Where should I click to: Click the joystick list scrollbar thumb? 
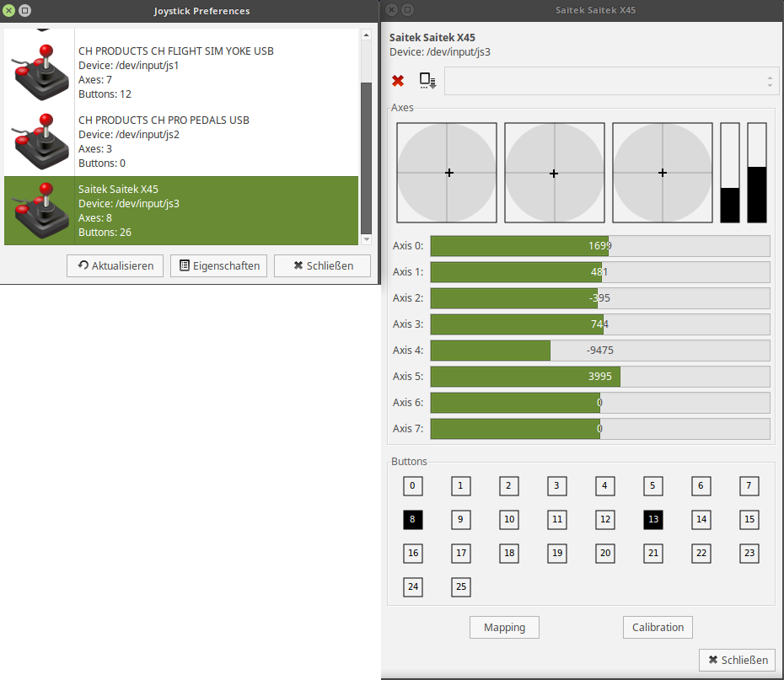coord(366,158)
